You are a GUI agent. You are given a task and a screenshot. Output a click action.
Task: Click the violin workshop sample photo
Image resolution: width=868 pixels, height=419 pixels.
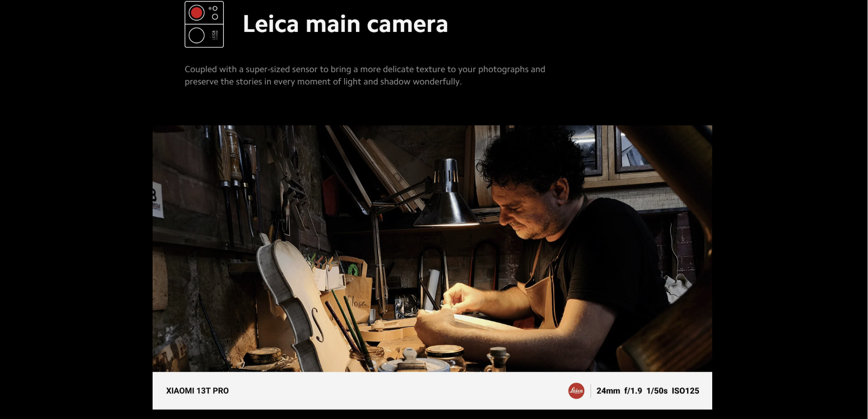click(x=432, y=248)
